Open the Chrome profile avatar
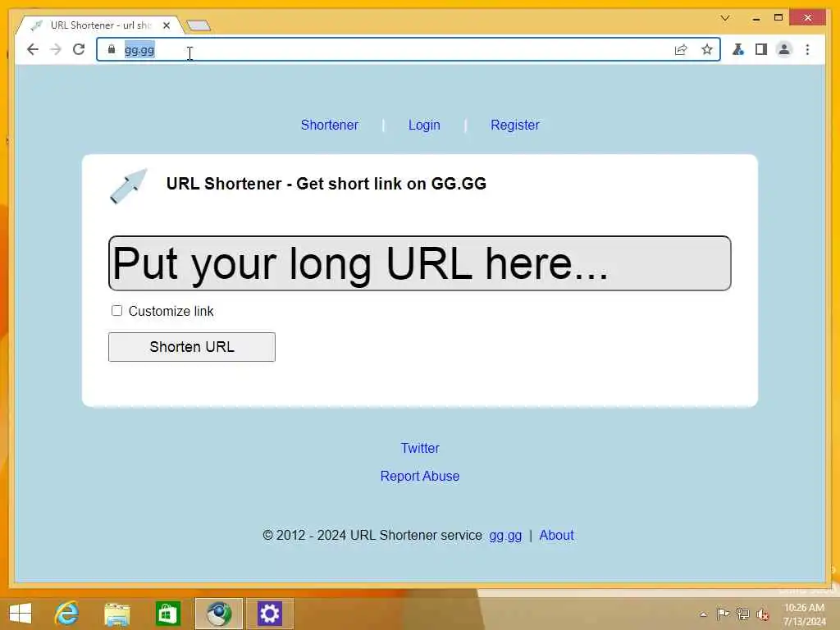 pos(783,50)
